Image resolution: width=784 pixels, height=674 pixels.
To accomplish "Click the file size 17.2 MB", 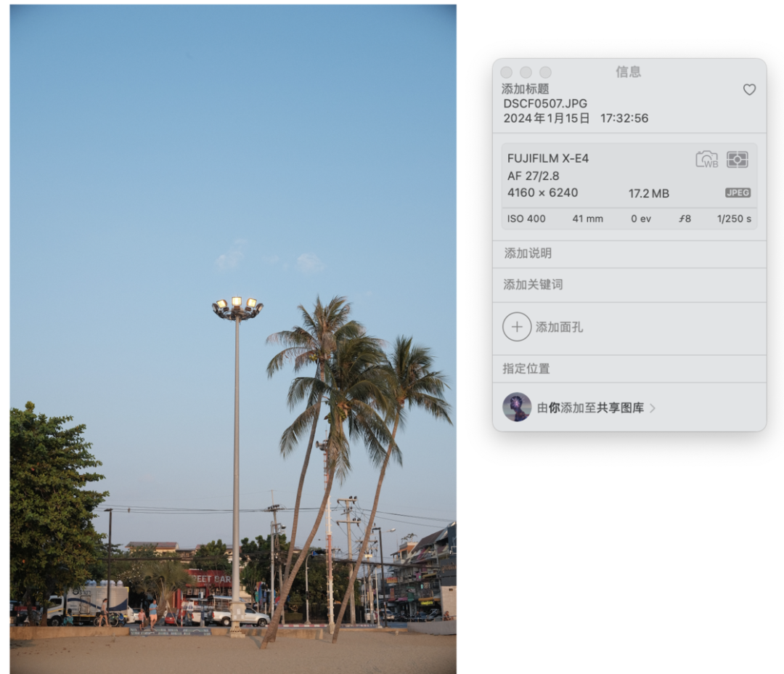I will coord(648,194).
